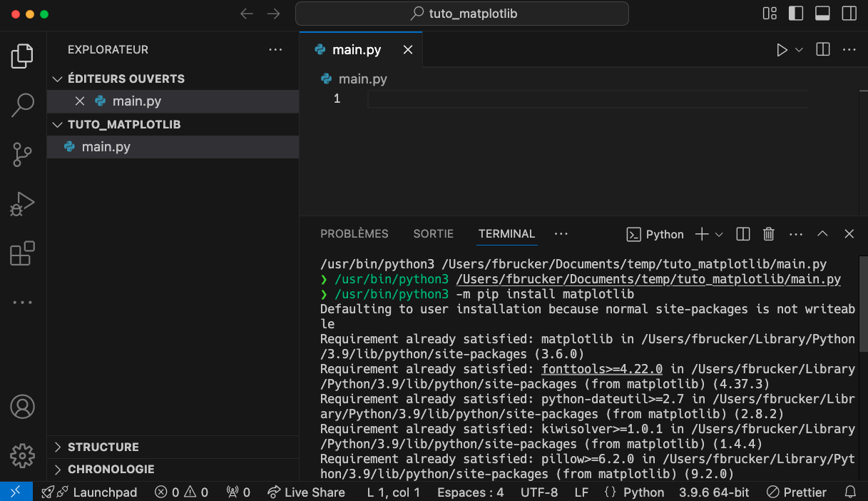The image size is (868, 501).
Task: Split the editor to the right
Action: (822, 50)
